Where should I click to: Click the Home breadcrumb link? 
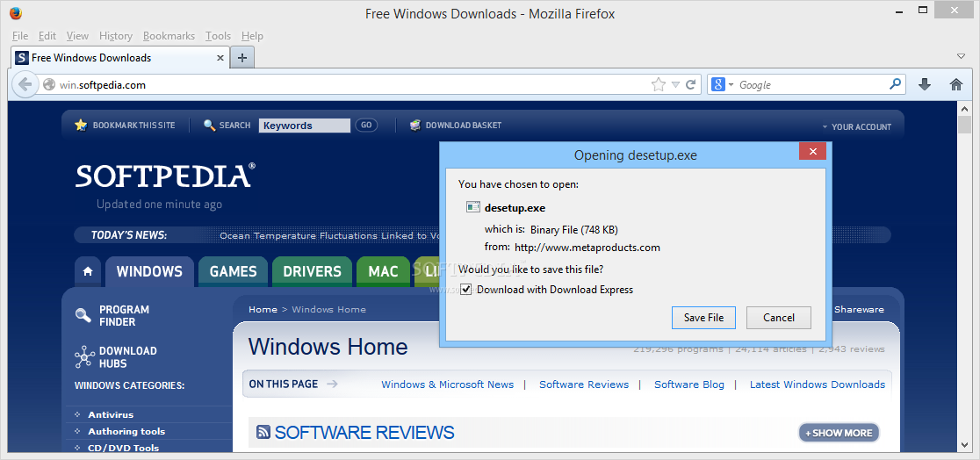[263, 309]
